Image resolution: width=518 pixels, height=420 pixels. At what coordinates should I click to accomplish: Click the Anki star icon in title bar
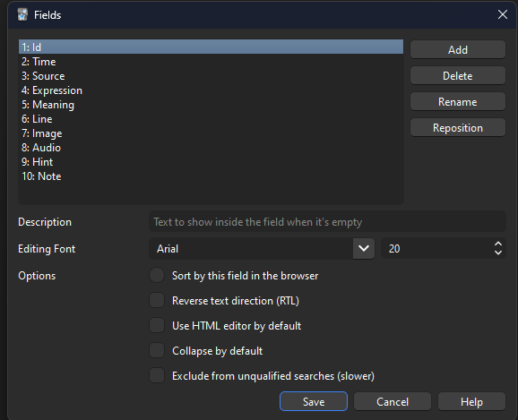click(x=22, y=15)
